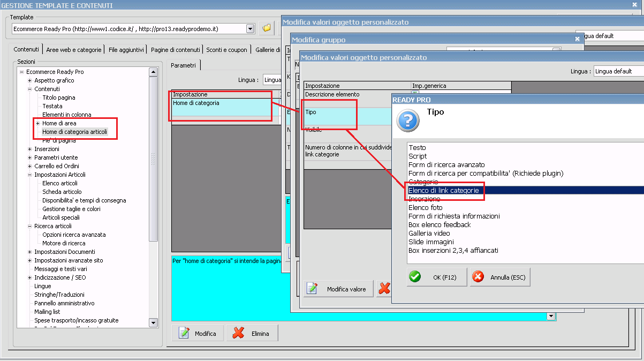Select Scheda articolo in the tree
The width and height of the screenshot is (644, 361).
[62, 192]
